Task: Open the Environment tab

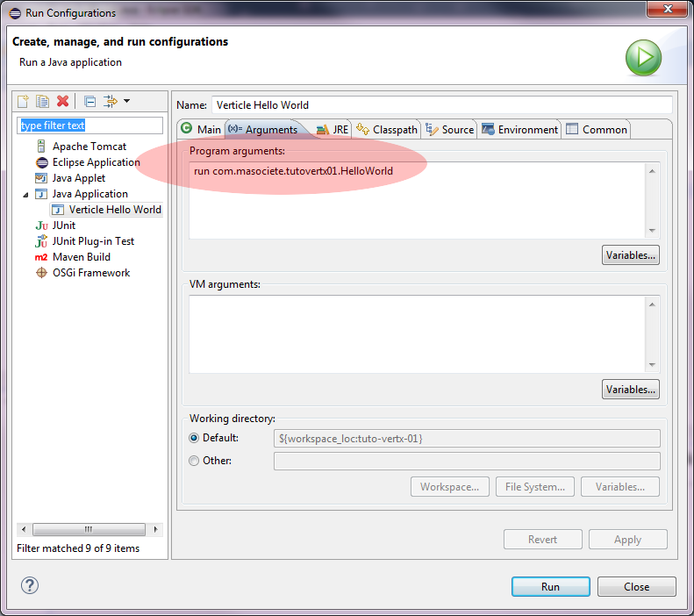Action: pyautogui.click(x=519, y=129)
